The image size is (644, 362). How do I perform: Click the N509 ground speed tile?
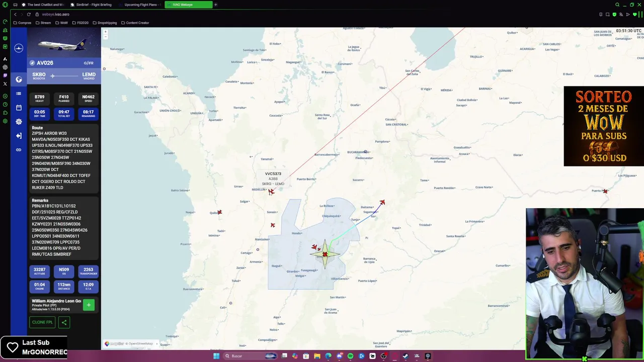64,271
